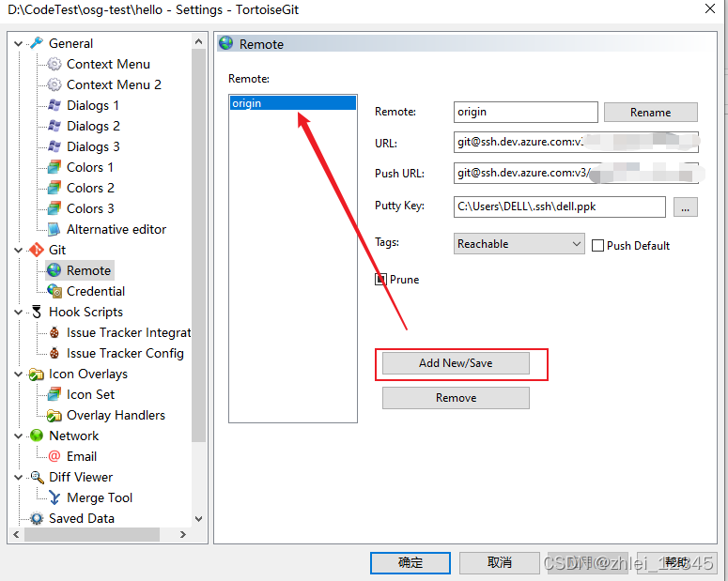The width and height of the screenshot is (728, 581).
Task: Click tree scrollbar down arrow
Action: click(x=199, y=518)
